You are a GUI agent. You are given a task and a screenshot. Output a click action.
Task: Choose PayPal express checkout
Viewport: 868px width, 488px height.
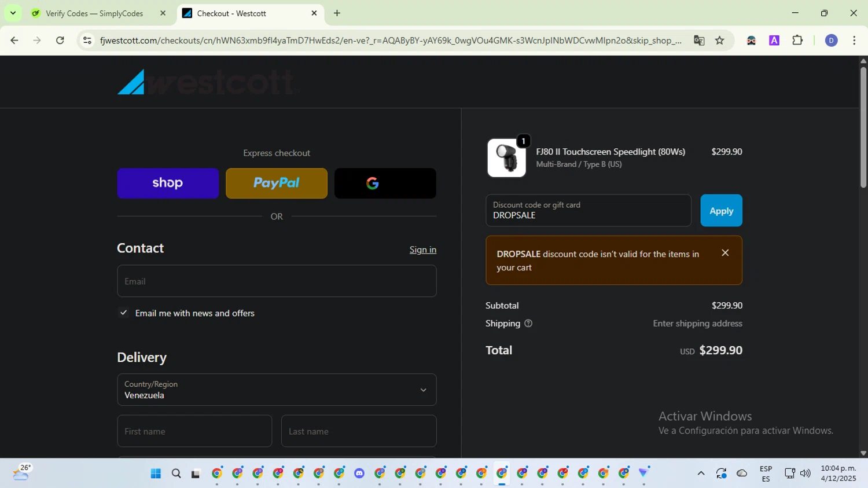277,183
